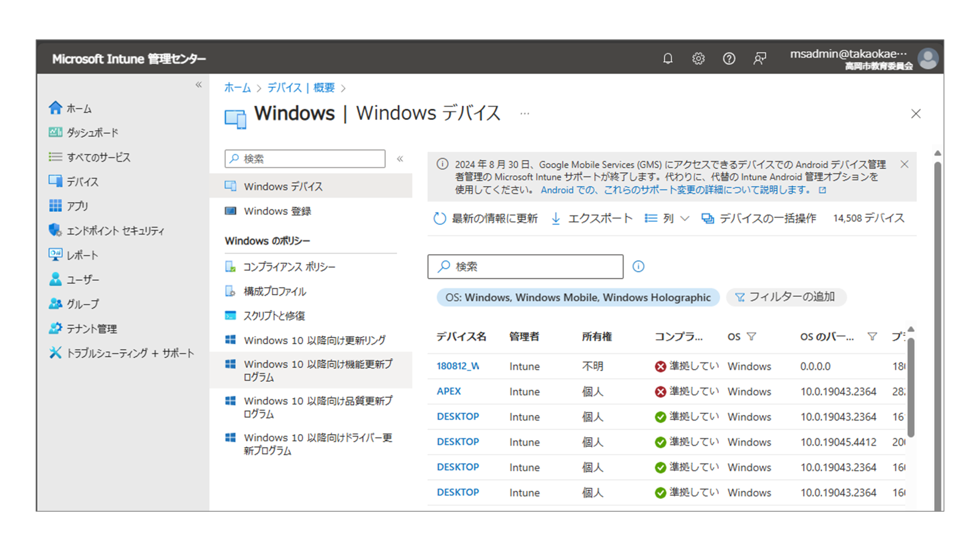Open device 180812_W link

pos(458,366)
